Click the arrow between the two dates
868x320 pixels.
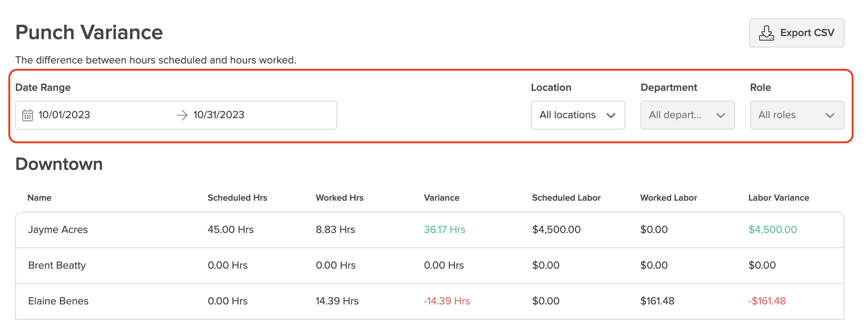(182, 115)
